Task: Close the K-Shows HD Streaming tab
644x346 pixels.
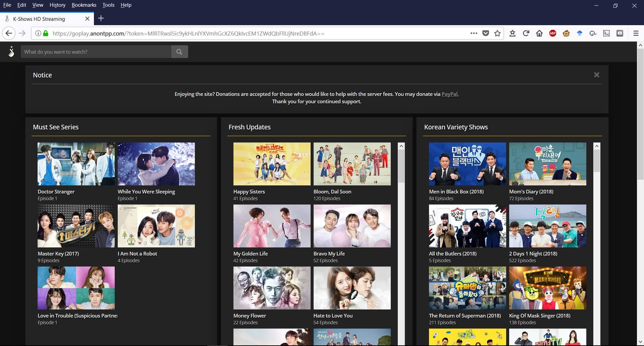Action: tap(87, 19)
